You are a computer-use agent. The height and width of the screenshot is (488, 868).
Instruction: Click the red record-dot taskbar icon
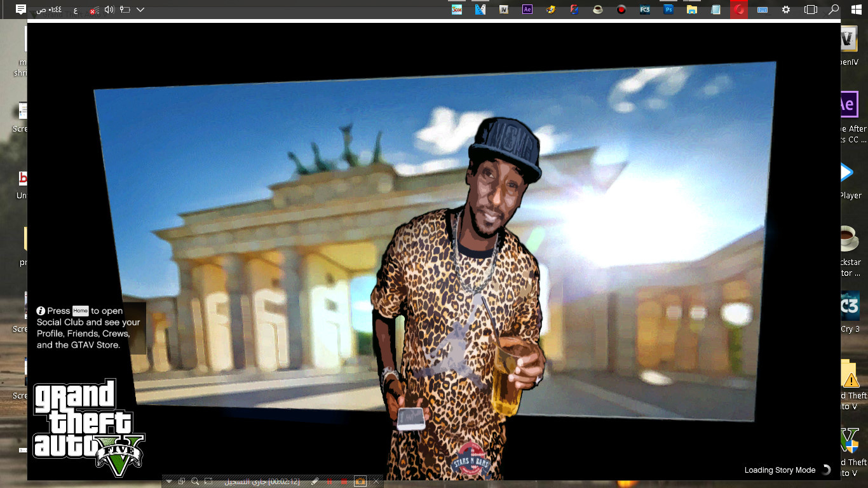coord(621,10)
